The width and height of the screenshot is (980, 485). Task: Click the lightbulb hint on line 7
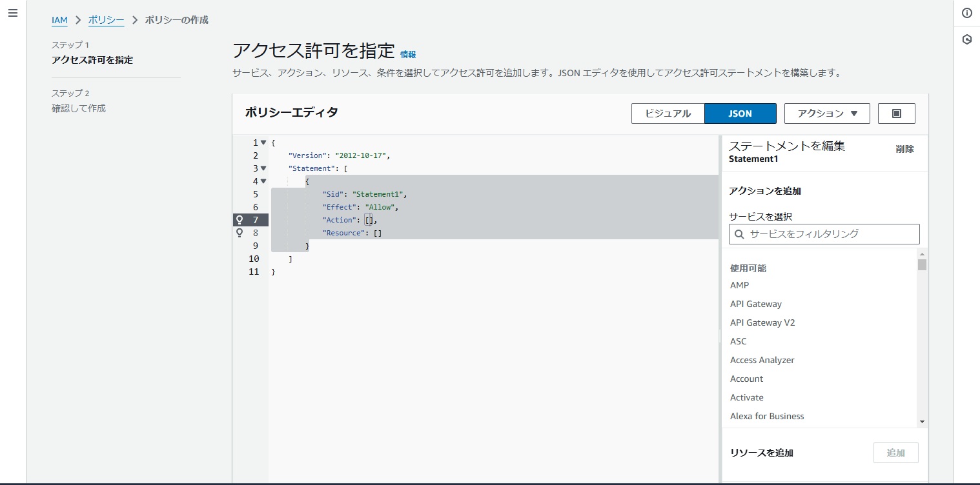coord(239,219)
